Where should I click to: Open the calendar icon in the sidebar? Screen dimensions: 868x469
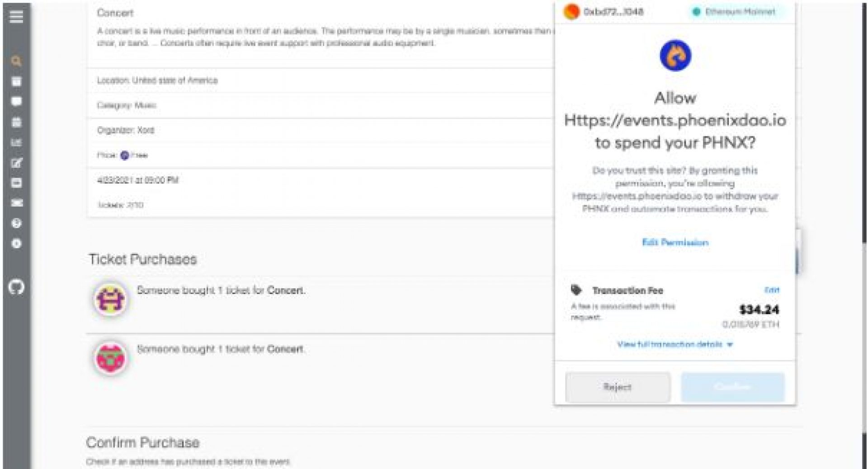point(16,122)
